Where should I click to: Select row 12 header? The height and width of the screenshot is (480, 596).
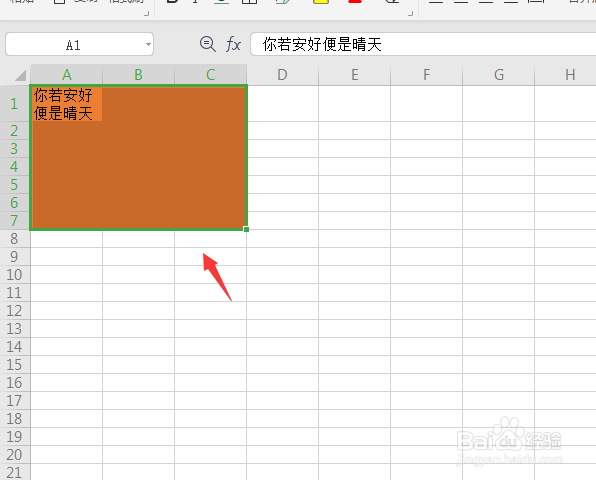tap(14, 311)
